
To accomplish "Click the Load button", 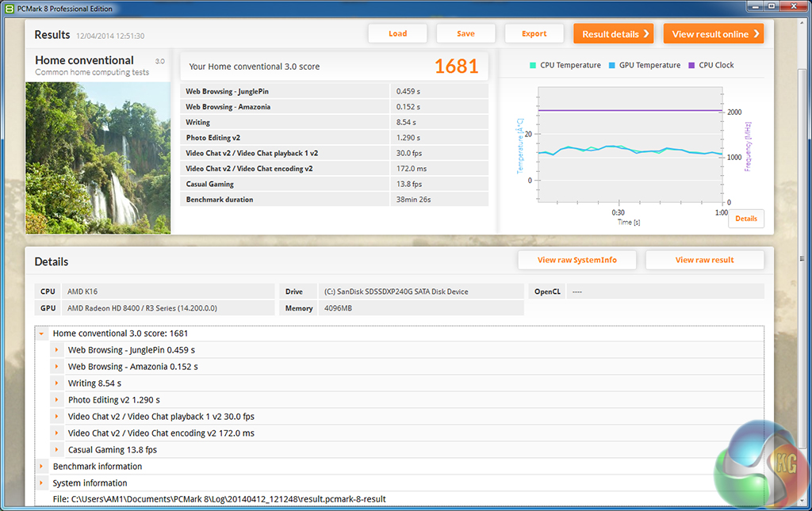I will pos(397,33).
